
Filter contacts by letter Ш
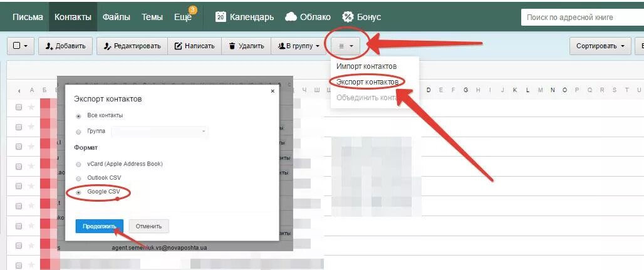point(316,90)
